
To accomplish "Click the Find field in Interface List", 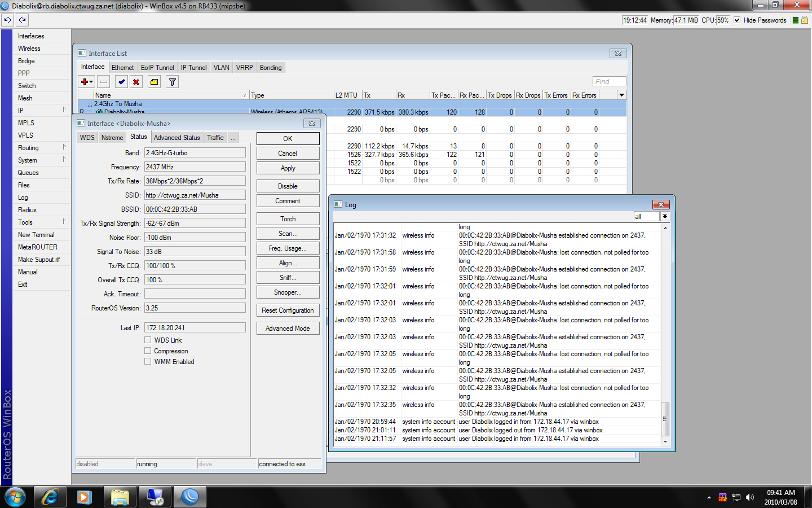I will pyautogui.click(x=609, y=82).
